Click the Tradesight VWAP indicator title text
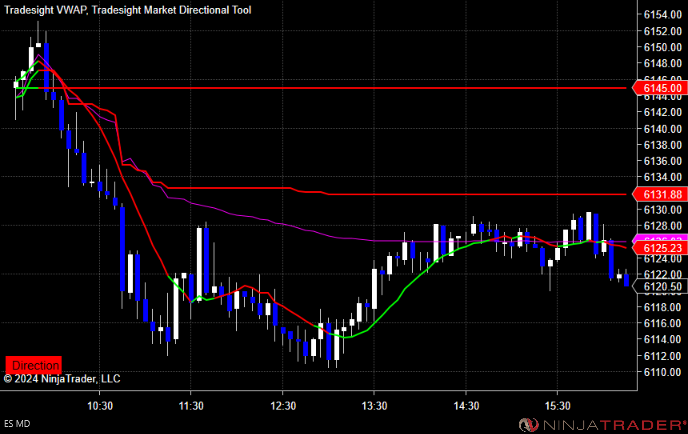Viewport: 688px width, 434px height. pyautogui.click(x=46, y=10)
